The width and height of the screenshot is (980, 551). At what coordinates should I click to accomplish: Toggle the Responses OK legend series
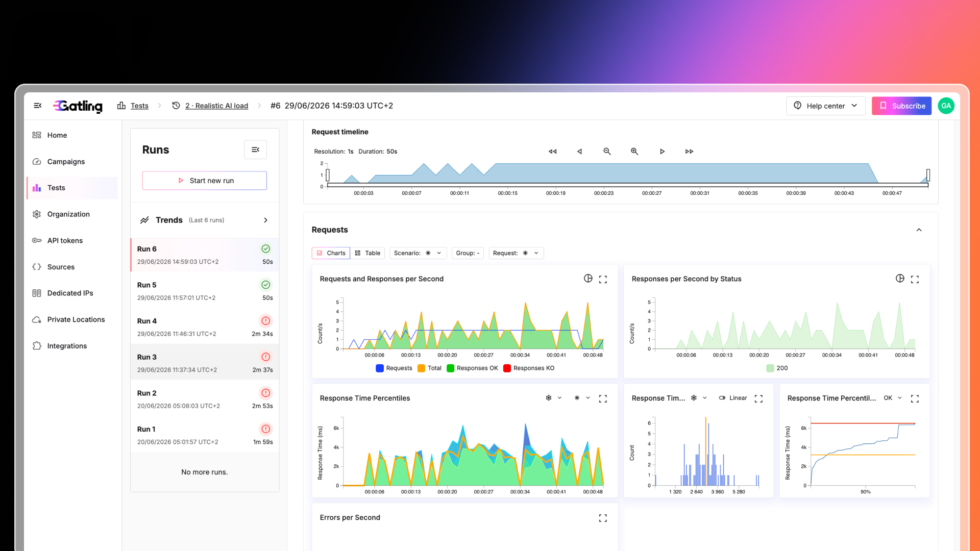click(x=472, y=368)
